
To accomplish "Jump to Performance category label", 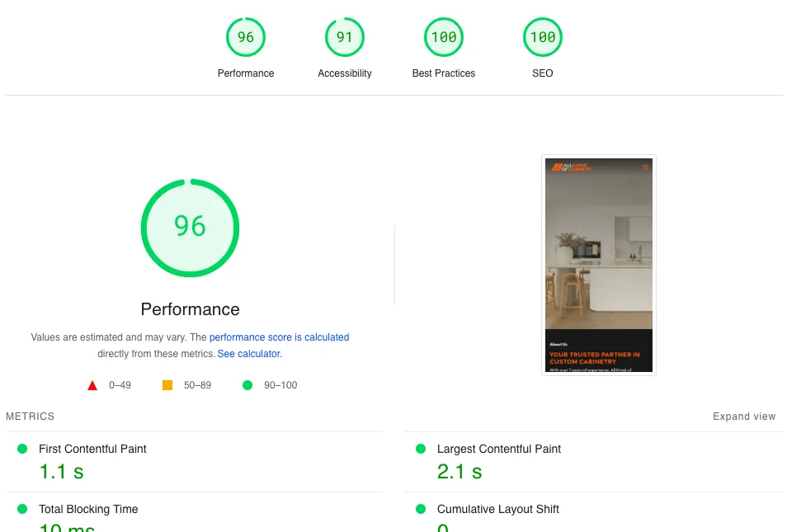I will tap(246, 73).
